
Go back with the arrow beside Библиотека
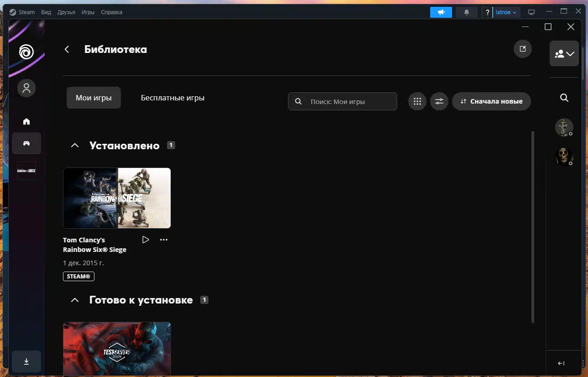point(67,49)
